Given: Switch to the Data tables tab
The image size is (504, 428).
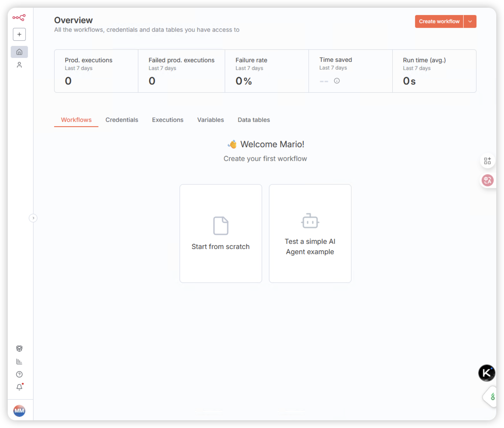Looking at the screenshot, I should pyautogui.click(x=254, y=120).
